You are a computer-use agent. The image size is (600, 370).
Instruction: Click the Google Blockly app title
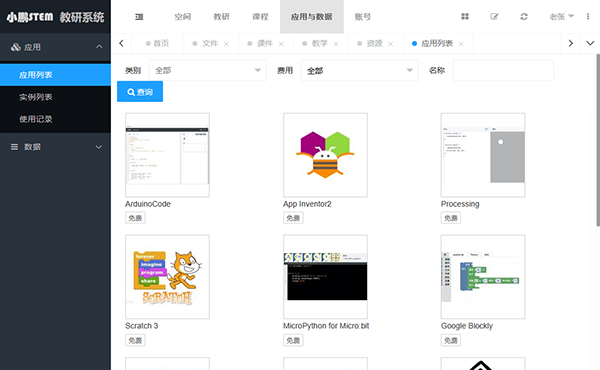click(x=467, y=326)
